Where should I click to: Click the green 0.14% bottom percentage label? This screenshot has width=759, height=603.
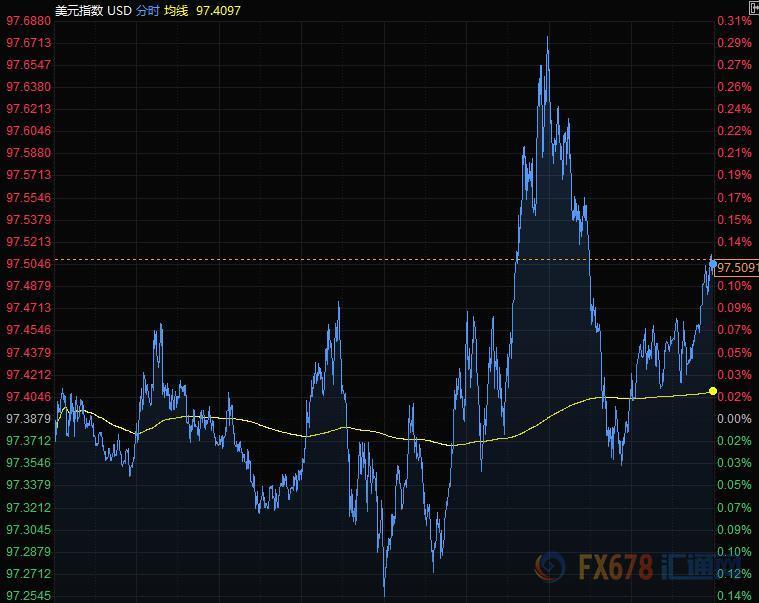pos(734,596)
